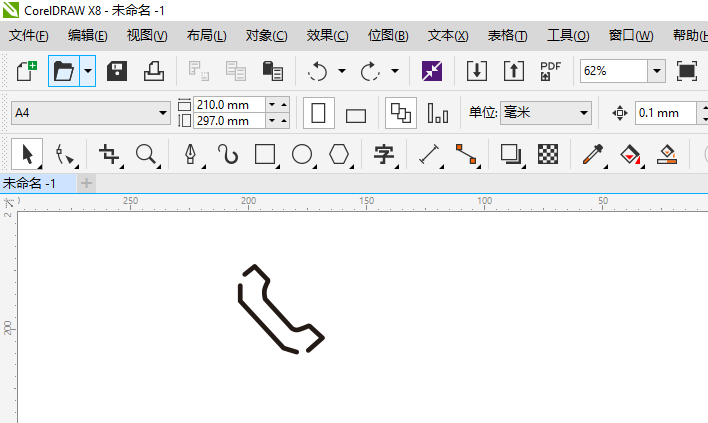Select the Zoom magnifier tool
708x423 pixels.
point(146,154)
